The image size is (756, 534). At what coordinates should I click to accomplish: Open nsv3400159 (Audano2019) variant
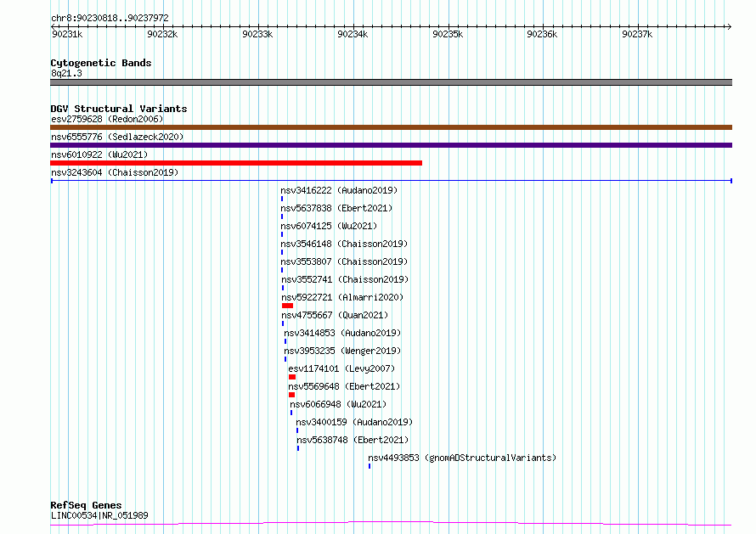[354, 422]
